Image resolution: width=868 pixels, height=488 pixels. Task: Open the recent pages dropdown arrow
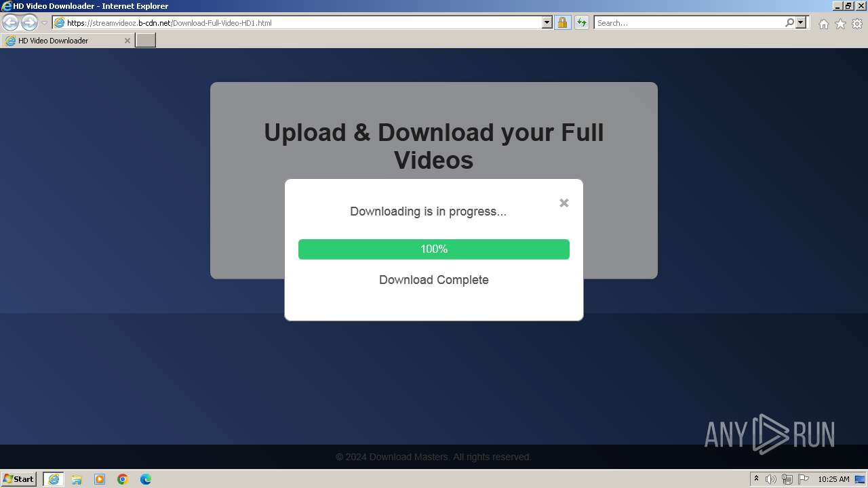(44, 23)
